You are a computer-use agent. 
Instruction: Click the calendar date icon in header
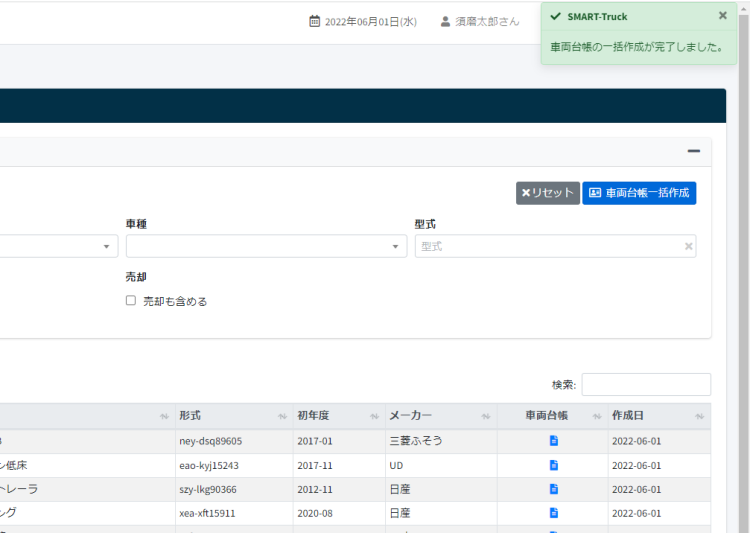[x=315, y=21]
